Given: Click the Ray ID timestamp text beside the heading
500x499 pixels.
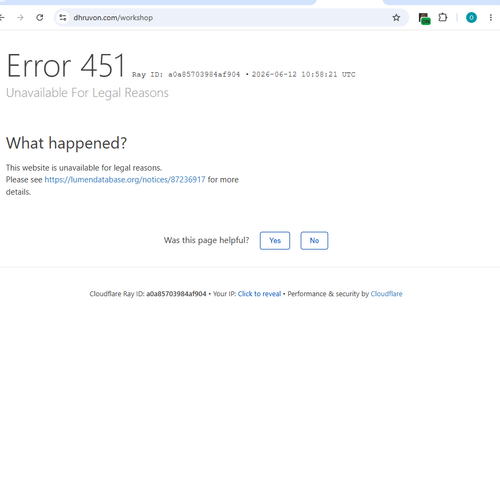Looking at the screenshot, I should point(244,74).
